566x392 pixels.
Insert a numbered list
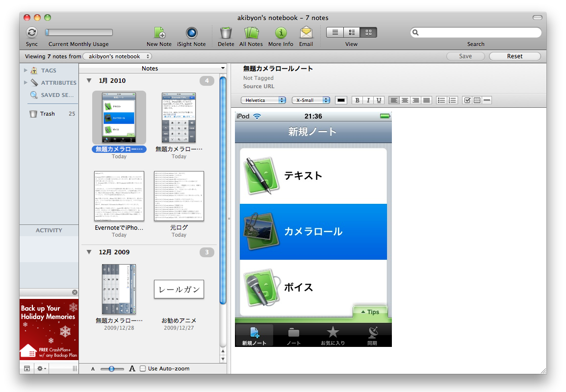pyautogui.click(x=452, y=100)
